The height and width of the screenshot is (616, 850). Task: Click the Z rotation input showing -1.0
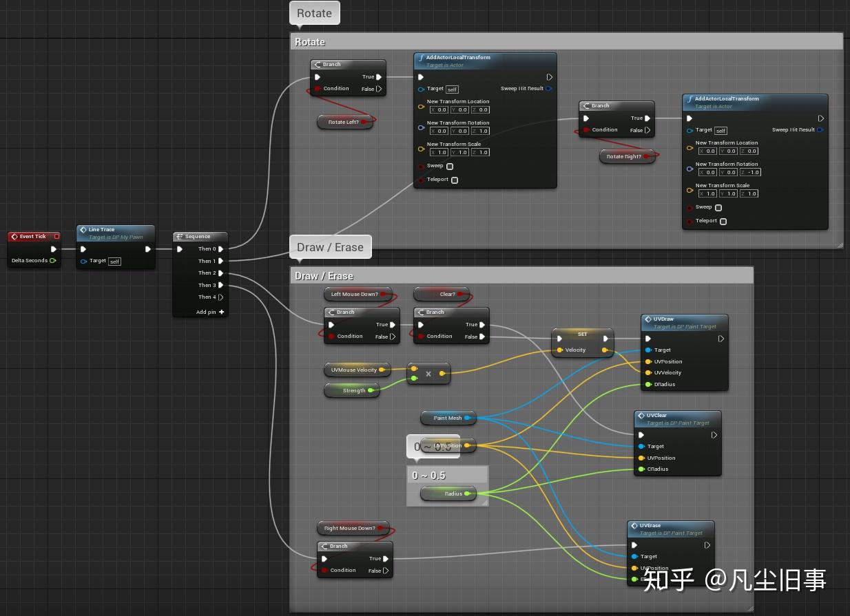pyautogui.click(x=749, y=172)
